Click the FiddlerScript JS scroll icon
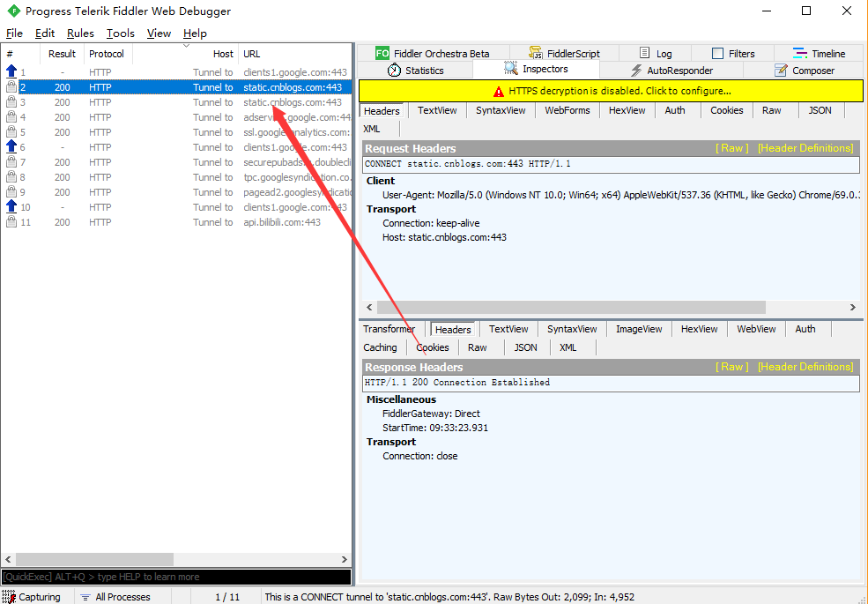The height and width of the screenshot is (604, 868). (x=535, y=53)
